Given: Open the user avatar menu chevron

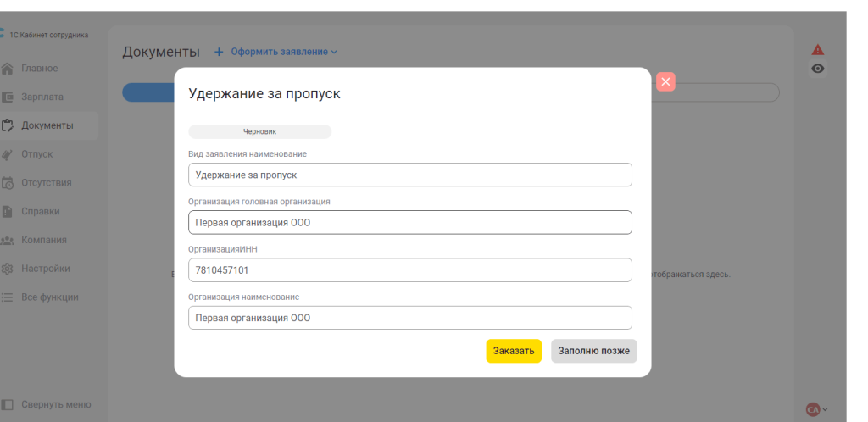Looking at the screenshot, I should click(825, 409).
